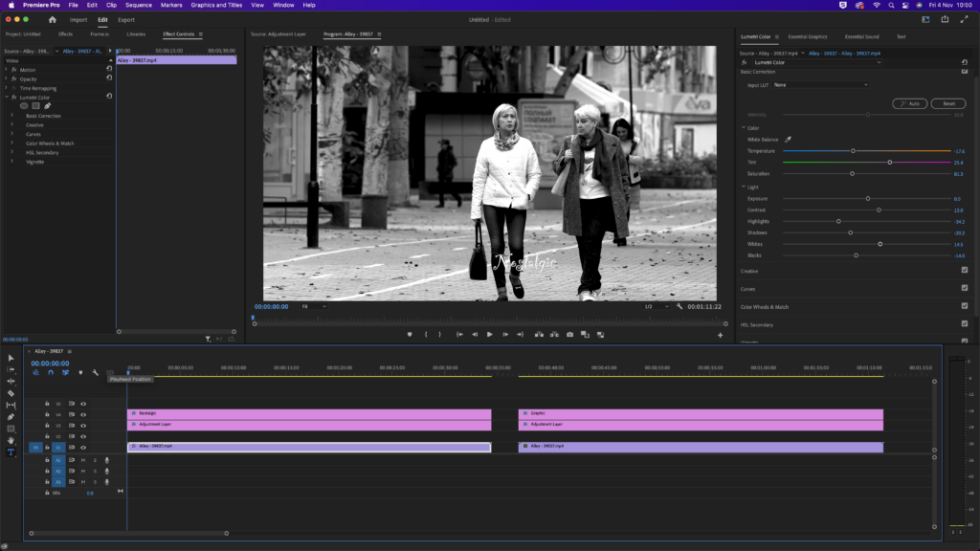Image resolution: width=980 pixels, height=551 pixels.
Task: Click Tint slider handle
Action: click(x=890, y=163)
